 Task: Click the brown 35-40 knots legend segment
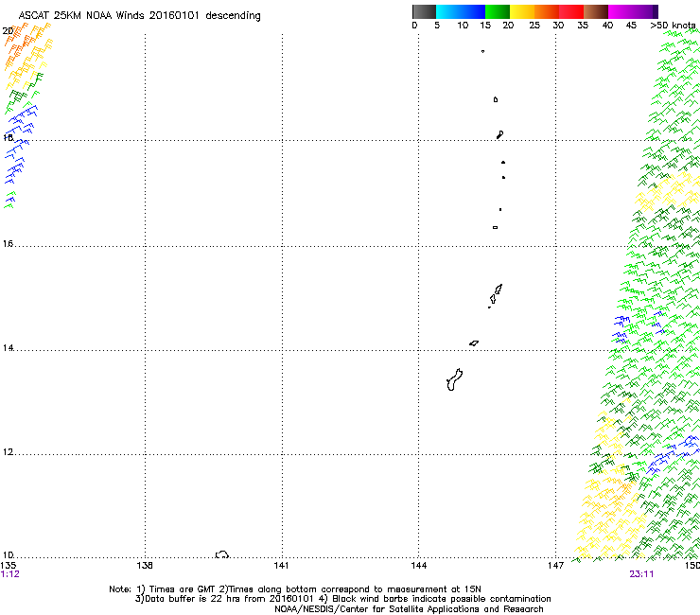coord(596,11)
